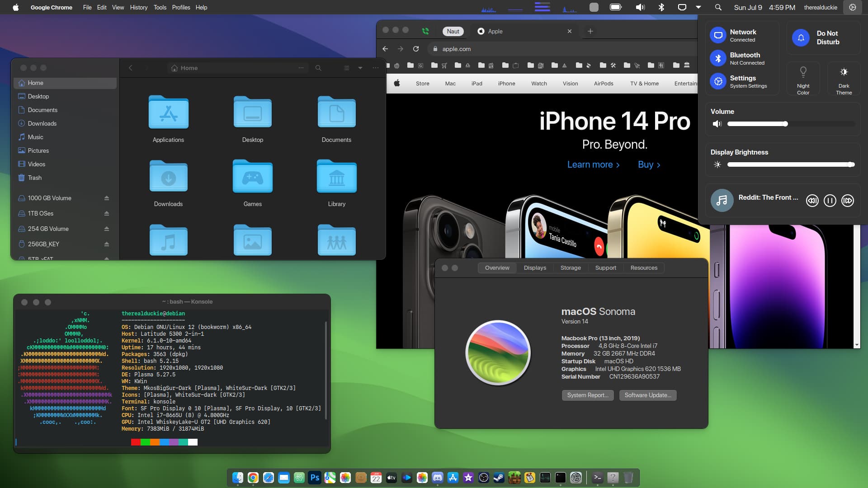Open the Trash in the dock
This screenshot has width=868, height=488.
click(x=628, y=478)
